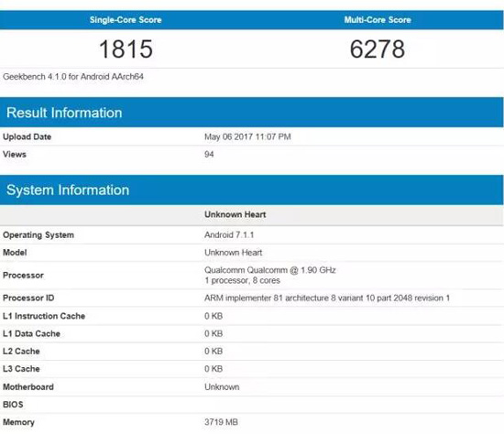This screenshot has height=434, width=504.
Task: Click the Multi-Core Score header
Action: 378,20
